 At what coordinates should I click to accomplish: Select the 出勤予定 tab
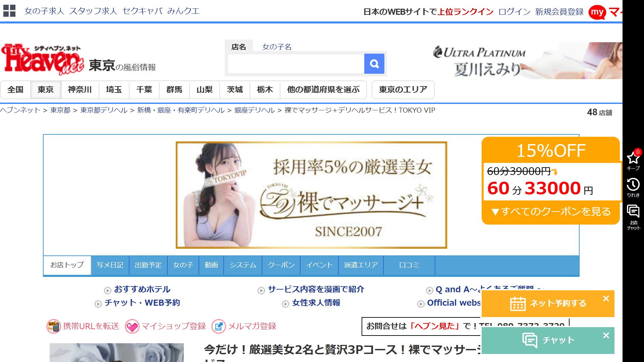[148, 265]
